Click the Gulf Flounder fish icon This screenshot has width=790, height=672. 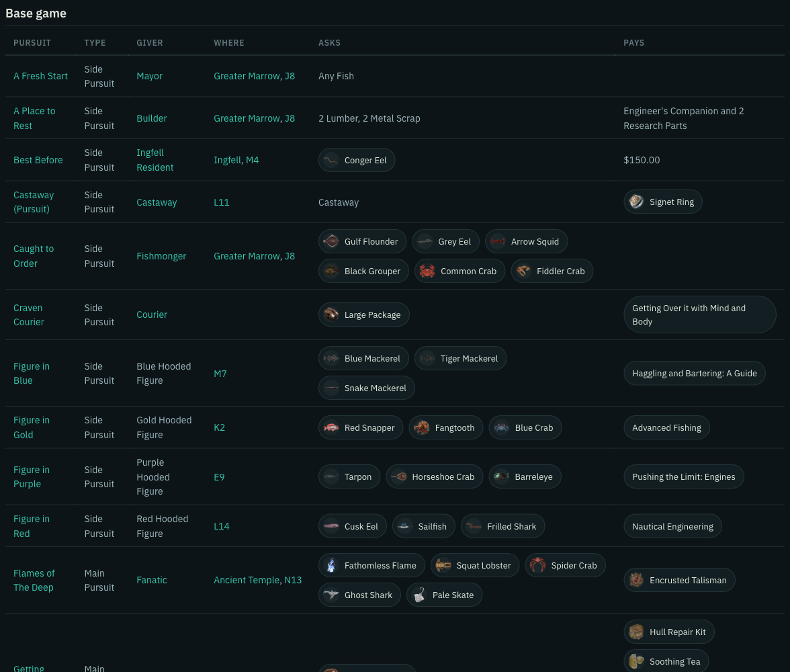point(331,241)
